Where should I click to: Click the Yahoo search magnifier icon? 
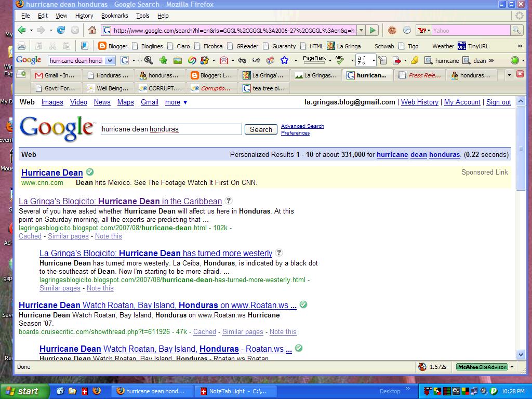point(516,30)
